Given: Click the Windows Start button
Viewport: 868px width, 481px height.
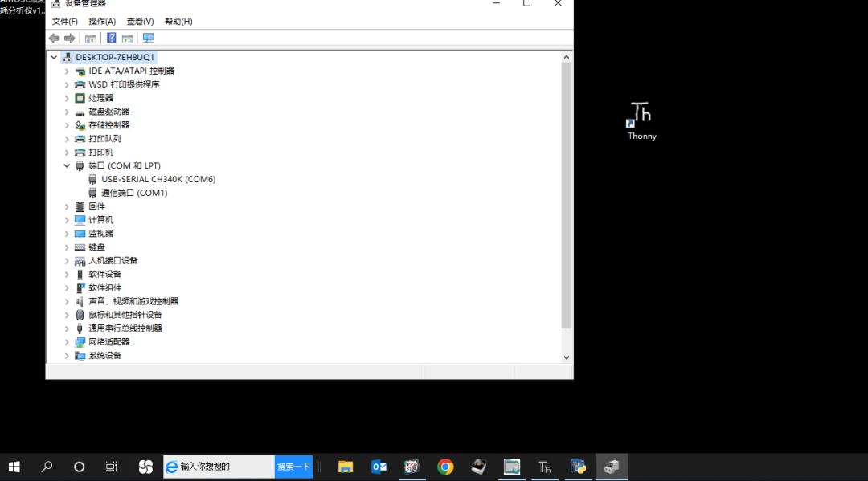Looking at the screenshot, I should click(x=14, y=467).
